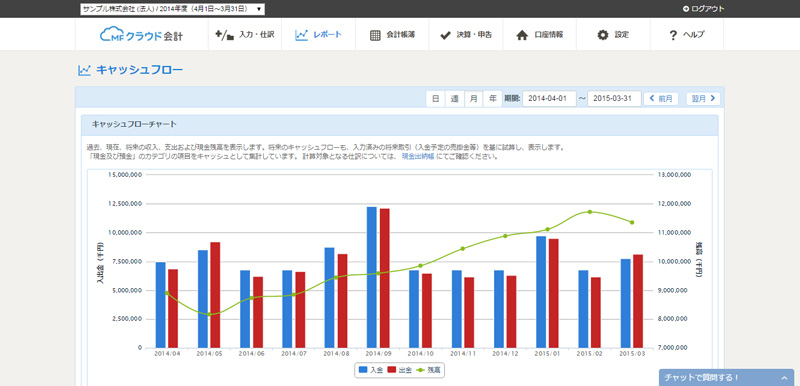Click the start date field 2014-04-01

pos(549,98)
